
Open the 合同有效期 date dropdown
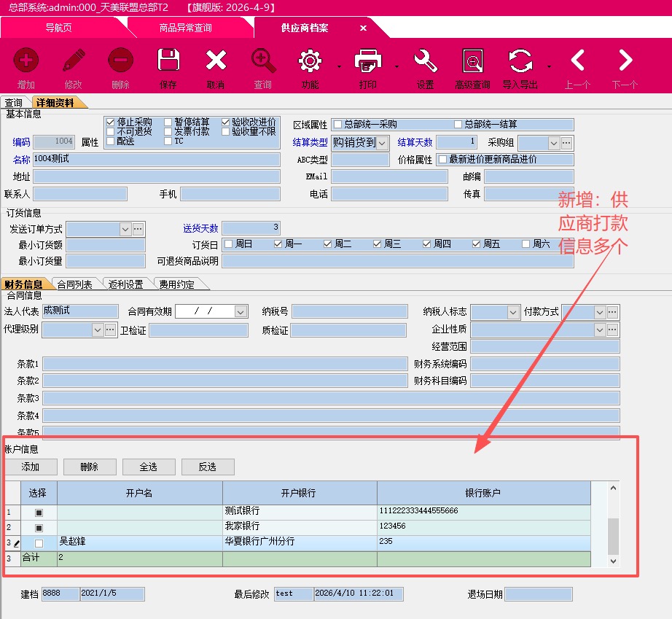[x=241, y=312]
